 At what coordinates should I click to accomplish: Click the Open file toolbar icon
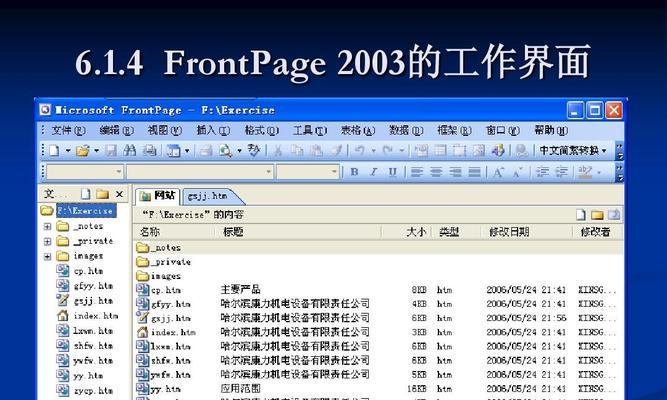[83, 150]
